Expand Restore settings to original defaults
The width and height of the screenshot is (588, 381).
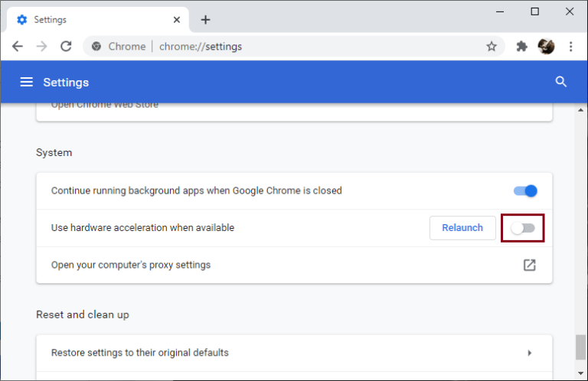tap(529, 353)
